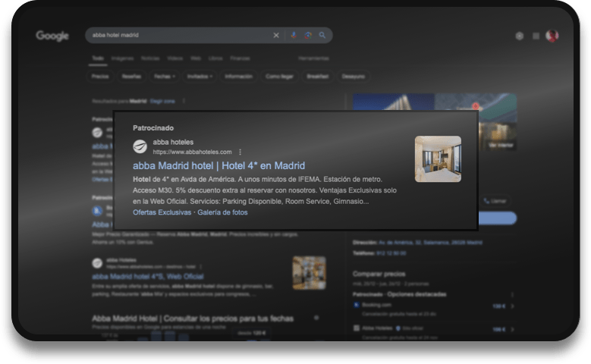Select the Reseñas filter chip
This screenshot has height=364, width=591.
pos(131,77)
